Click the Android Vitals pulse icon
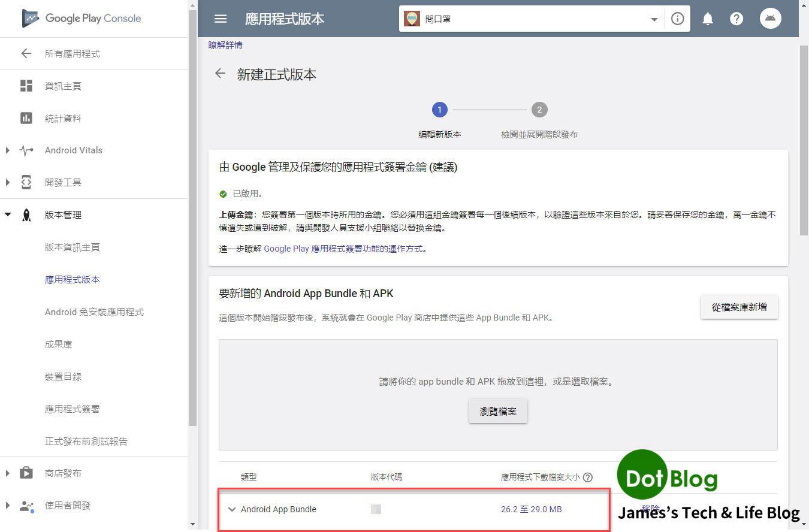This screenshot has width=809, height=532. (x=26, y=150)
